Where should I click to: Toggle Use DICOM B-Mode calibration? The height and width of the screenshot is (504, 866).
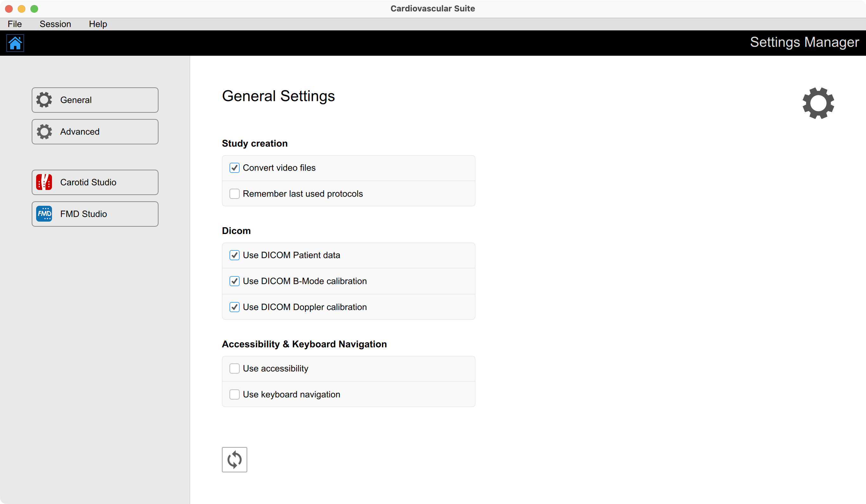(234, 281)
